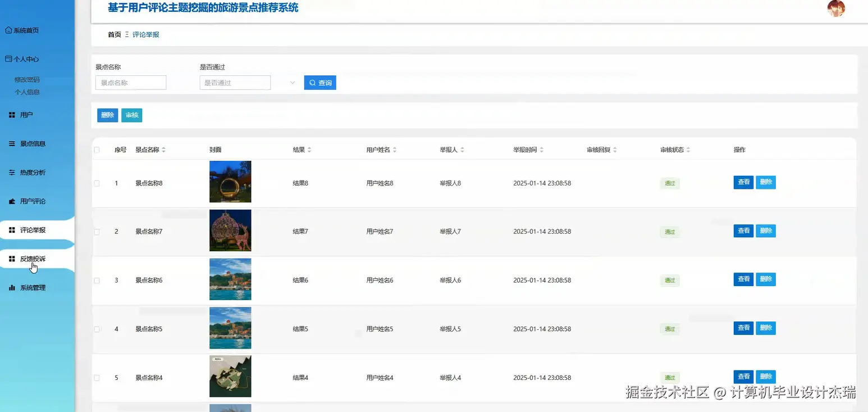Open the user avatar in the header
Screen dimensions: 868x412
(x=836, y=8)
